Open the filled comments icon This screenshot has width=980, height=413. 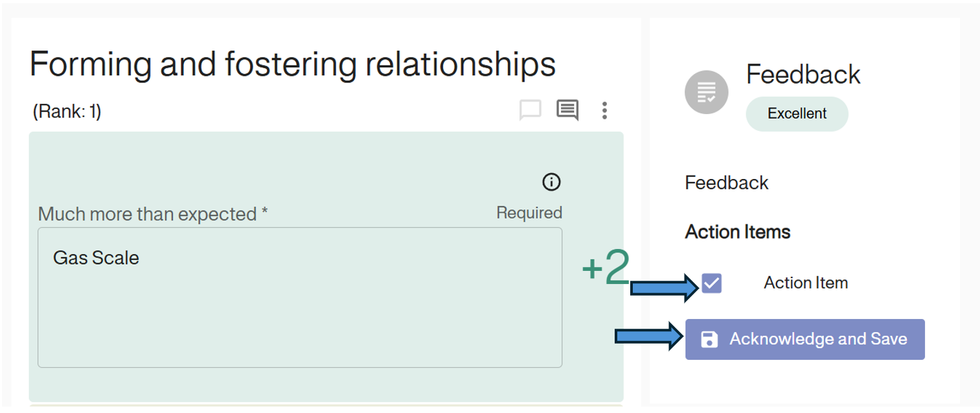click(x=567, y=110)
